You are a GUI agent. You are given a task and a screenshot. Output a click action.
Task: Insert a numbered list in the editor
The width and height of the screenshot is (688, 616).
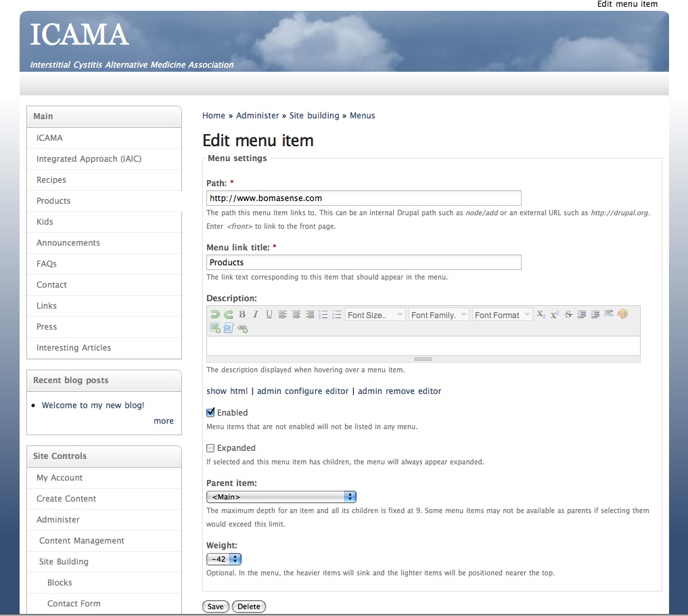pos(323,313)
